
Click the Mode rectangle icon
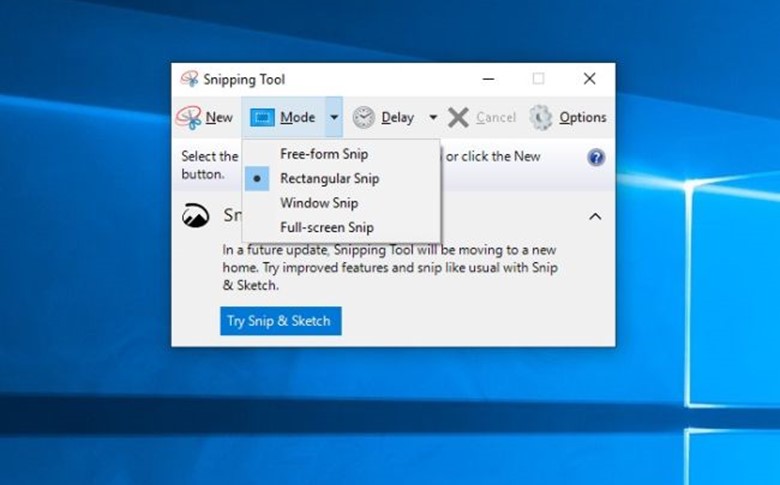pos(262,118)
